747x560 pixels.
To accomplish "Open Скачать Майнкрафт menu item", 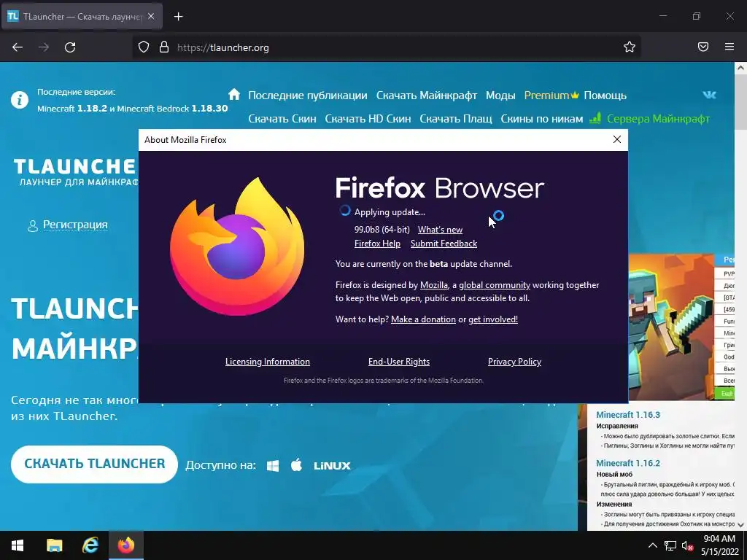I will coord(426,96).
